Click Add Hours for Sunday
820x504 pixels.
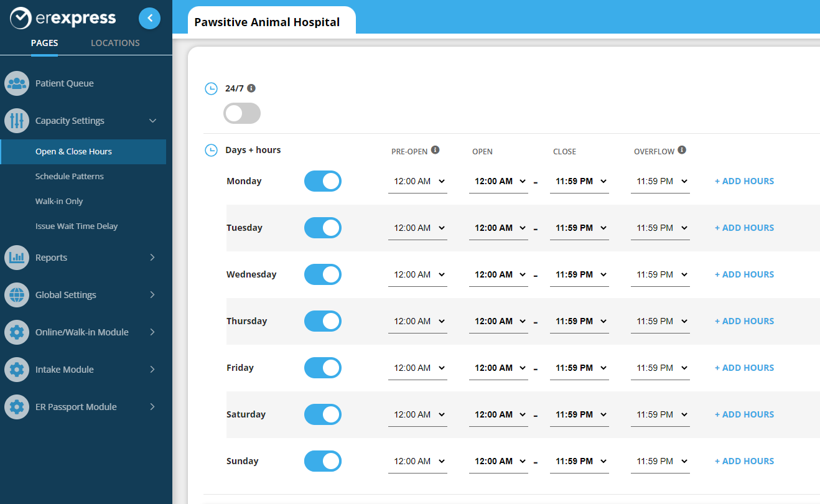[x=744, y=461]
